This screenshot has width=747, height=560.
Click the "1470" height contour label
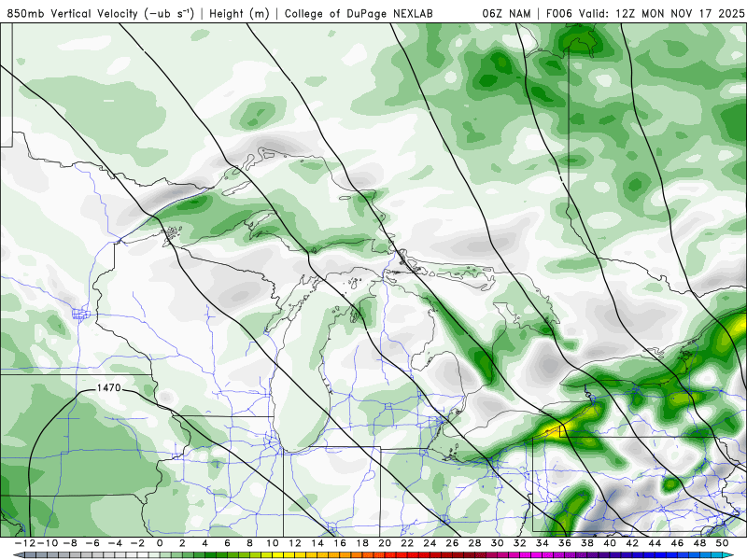point(108,388)
